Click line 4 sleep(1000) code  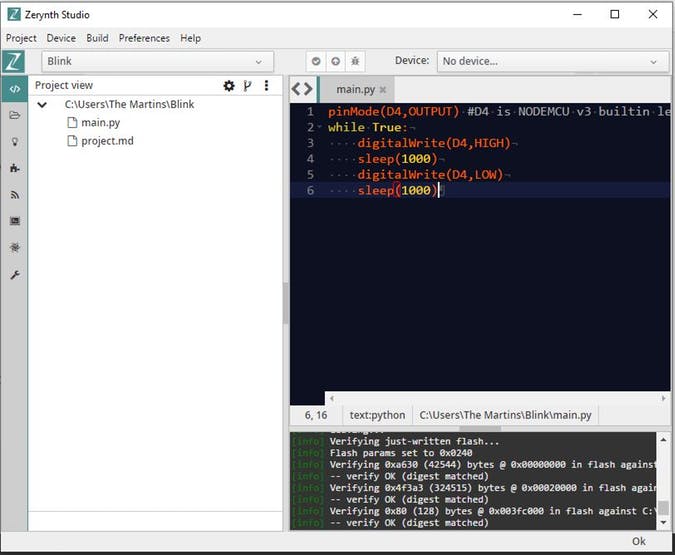397,159
